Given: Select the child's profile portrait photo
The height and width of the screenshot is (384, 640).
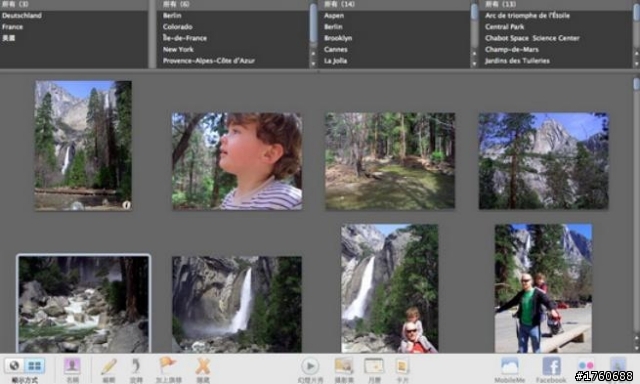Looking at the screenshot, I should [x=237, y=161].
